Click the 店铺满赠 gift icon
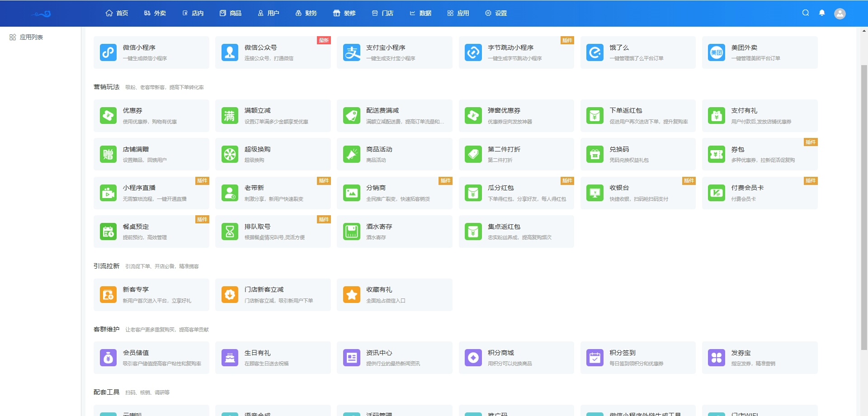 pos(108,154)
